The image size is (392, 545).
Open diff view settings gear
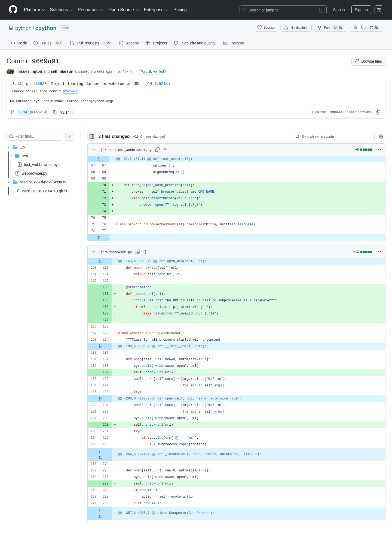click(381, 137)
